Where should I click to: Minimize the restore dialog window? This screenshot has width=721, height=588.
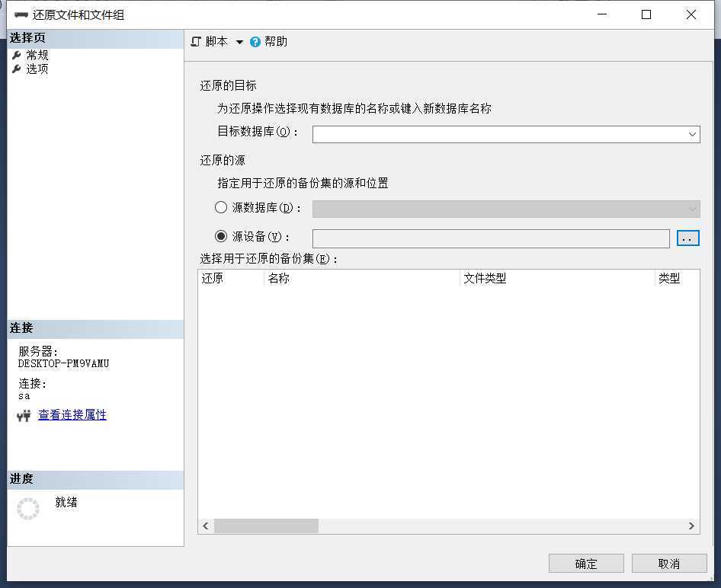point(602,14)
